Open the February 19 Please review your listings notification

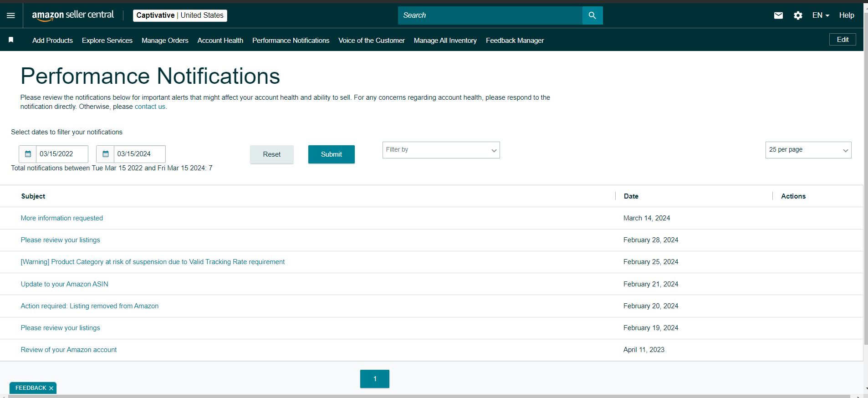click(x=61, y=328)
